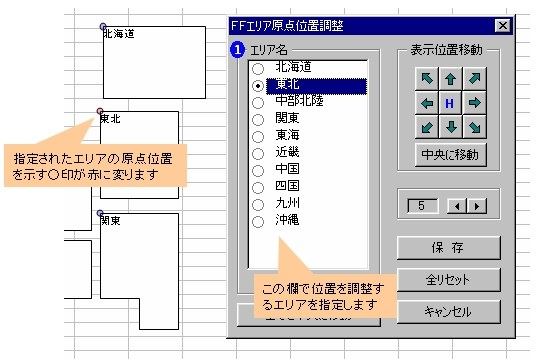
Task: Click the 全リセット reset button
Action: click(x=448, y=280)
